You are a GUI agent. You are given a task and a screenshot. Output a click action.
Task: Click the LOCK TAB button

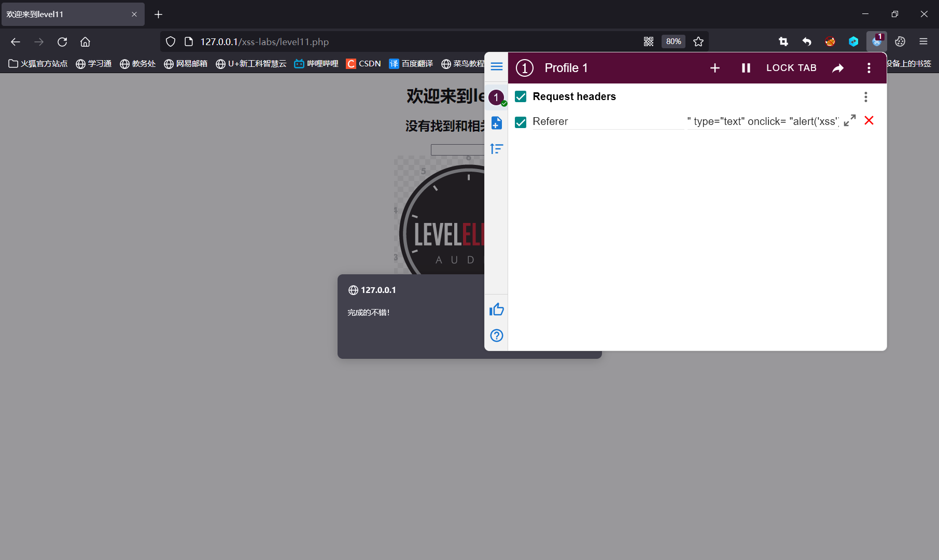click(791, 67)
